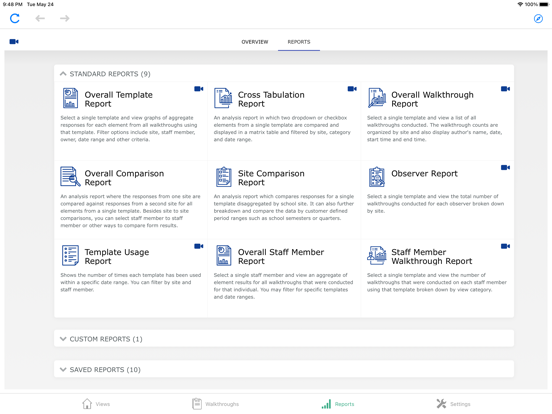Viewport: 552px width, 414px height.
Task: Open Settings from the bottom bar
Action: pos(453,404)
